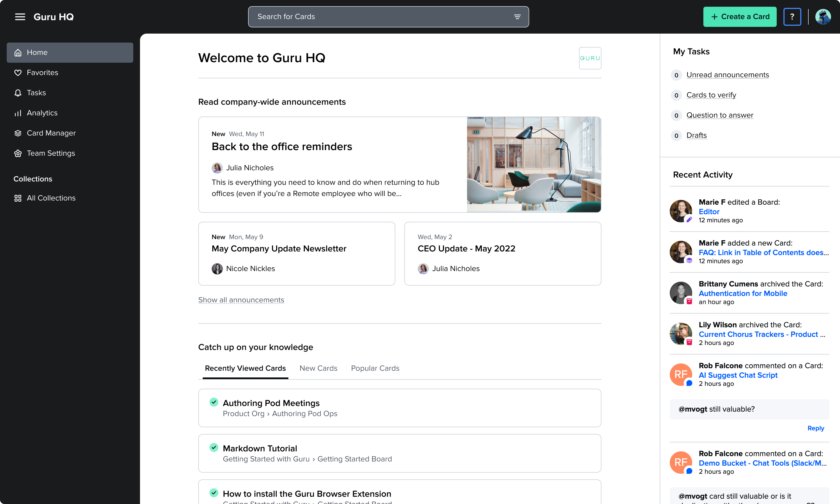Go to Home in sidebar

[70, 53]
